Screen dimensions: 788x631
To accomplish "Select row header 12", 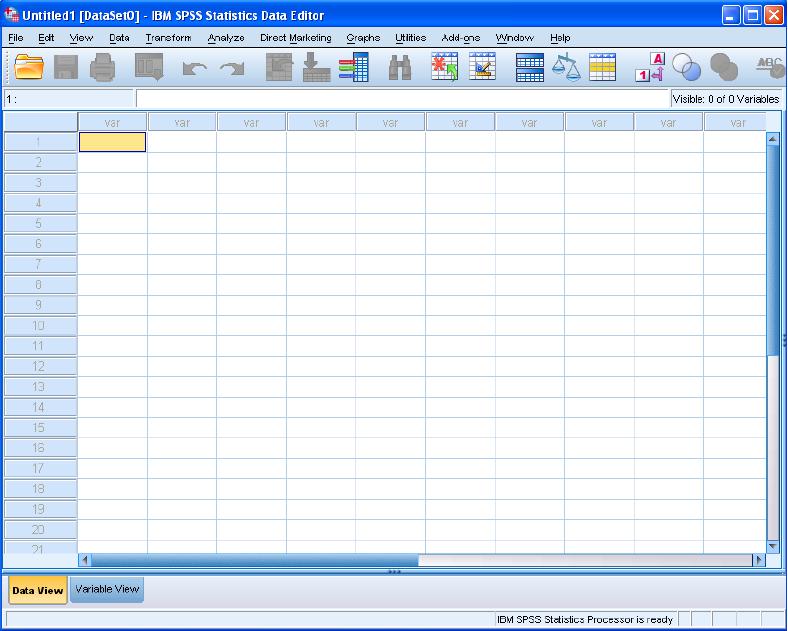I will [x=40, y=366].
